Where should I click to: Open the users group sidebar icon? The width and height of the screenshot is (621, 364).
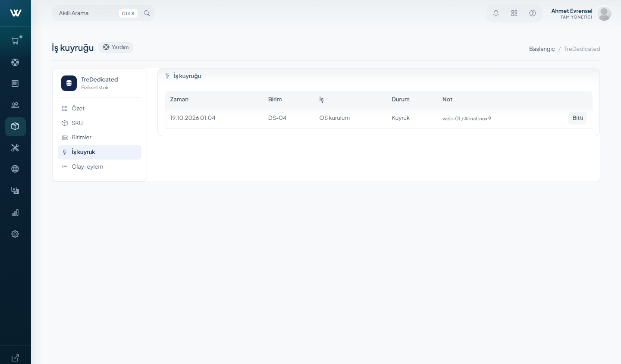pyautogui.click(x=15, y=105)
